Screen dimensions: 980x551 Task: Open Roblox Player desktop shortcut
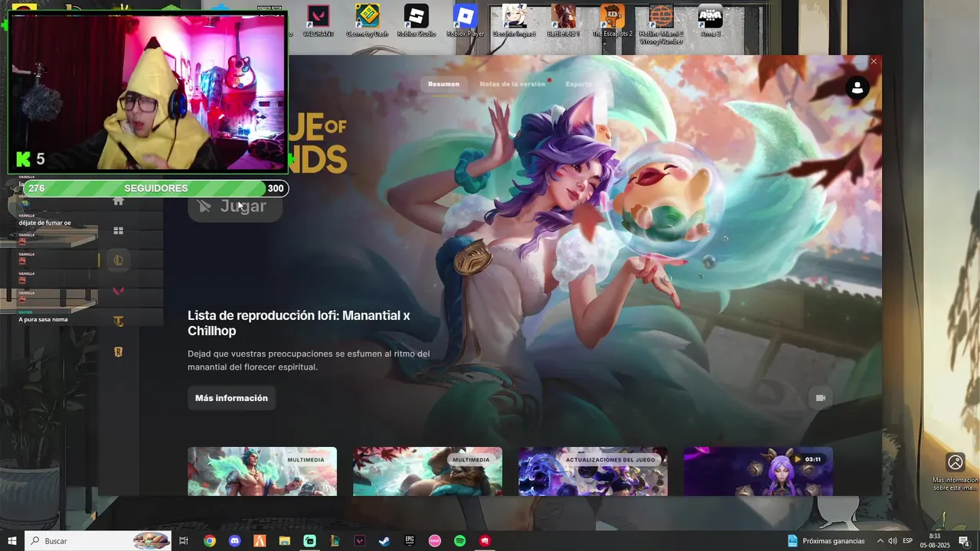click(465, 21)
